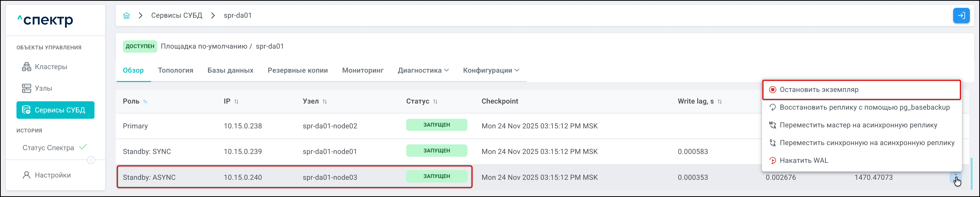Sort the table by the IP column
This screenshot has width=980, height=197.
pos(236,102)
